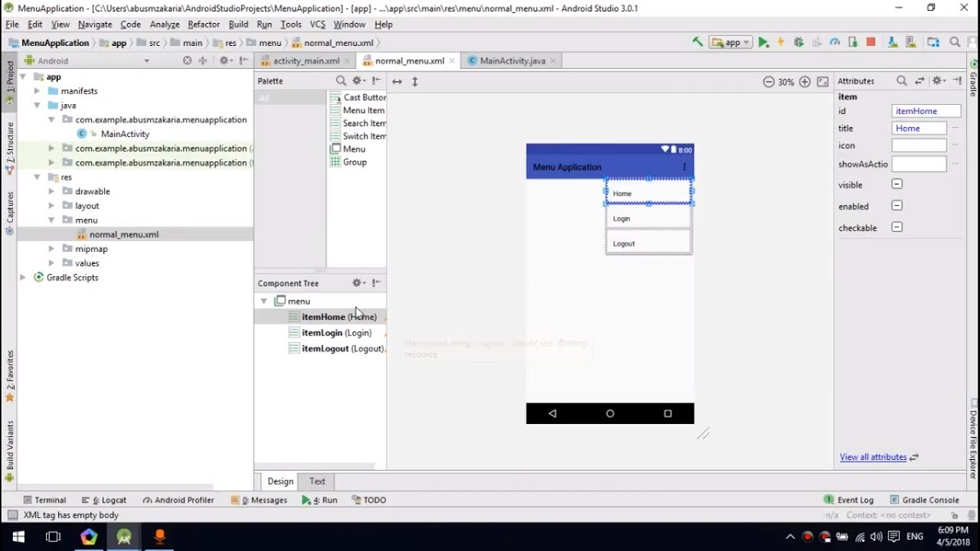The image size is (980, 551).
Task: Open the TODO tool window
Action: tap(369, 500)
